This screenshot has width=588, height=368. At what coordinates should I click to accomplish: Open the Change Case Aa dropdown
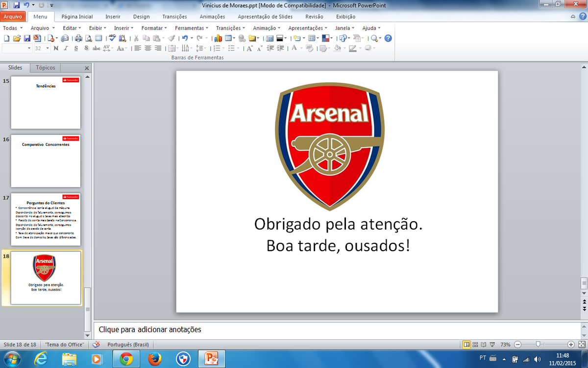coord(122,48)
